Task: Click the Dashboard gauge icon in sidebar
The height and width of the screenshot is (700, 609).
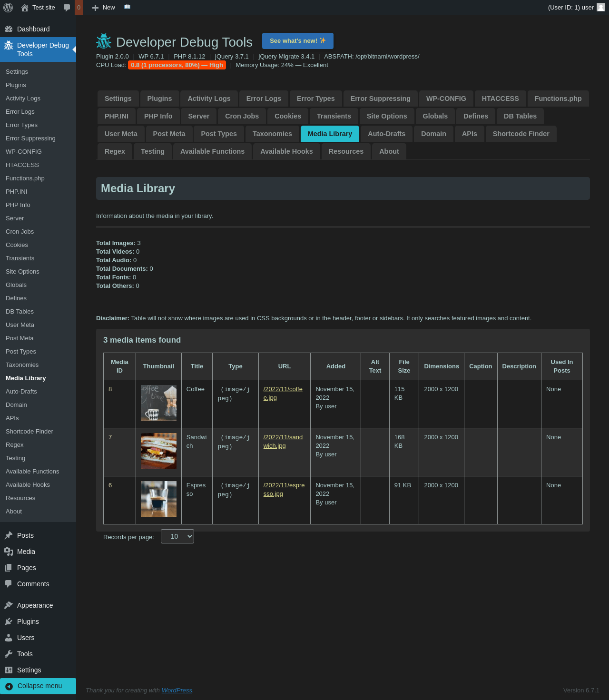Action: (9, 29)
